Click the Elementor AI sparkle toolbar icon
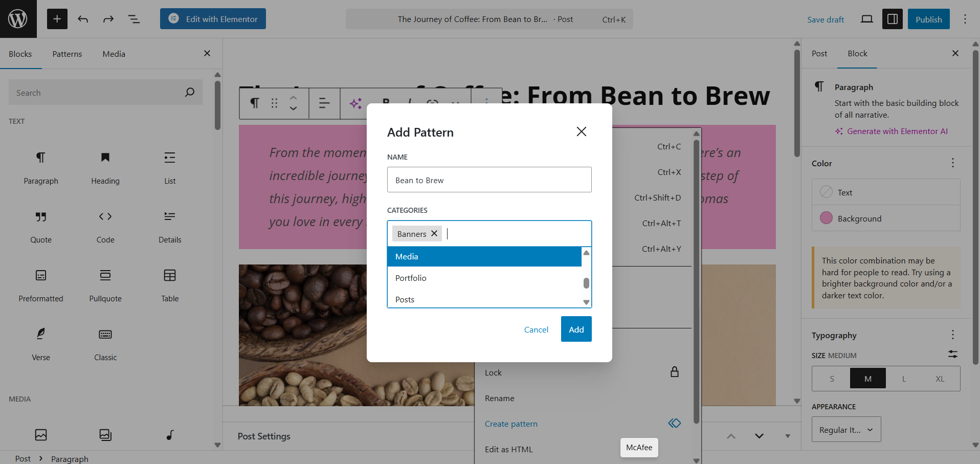 click(355, 103)
